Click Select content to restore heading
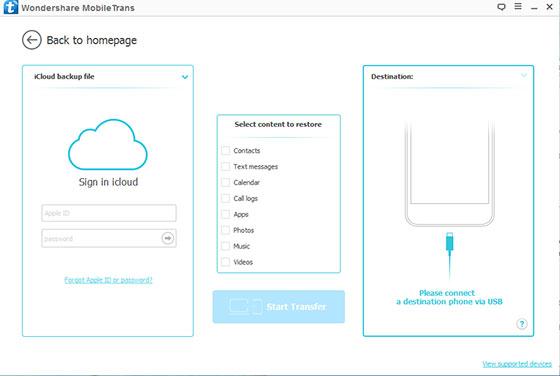This screenshot has width=560, height=376. click(x=278, y=124)
